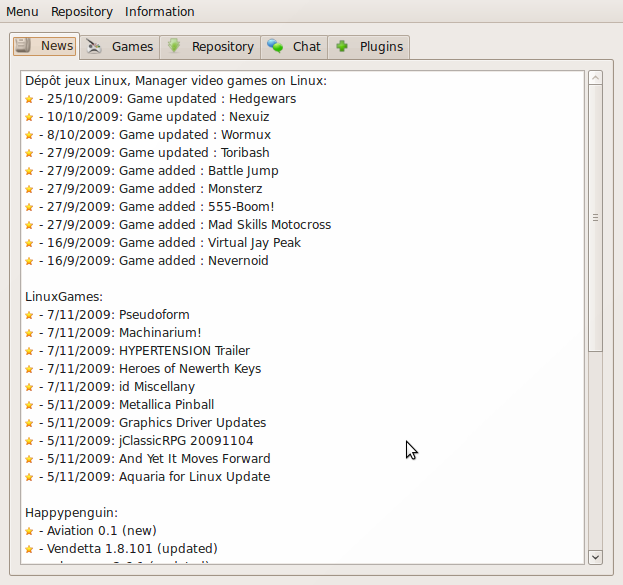Click the green download icon on Repository tab
This screenshot has width=623, height=585.
[x=174, y=46]
